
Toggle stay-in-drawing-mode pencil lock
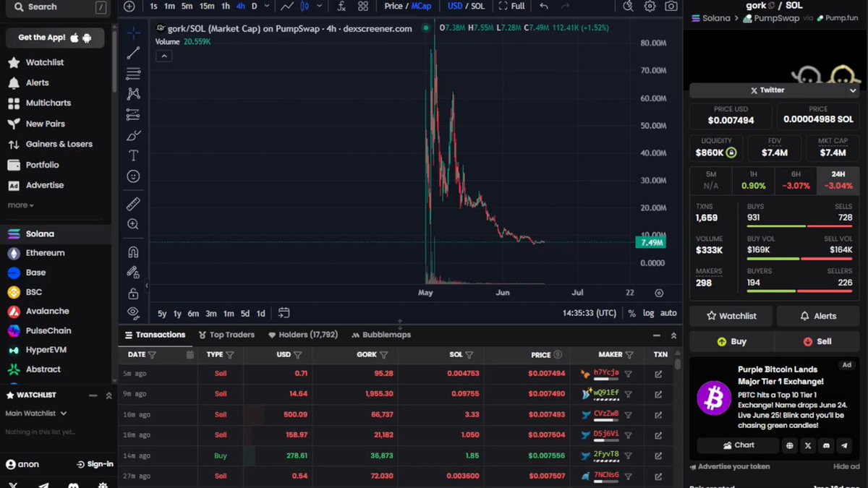click(x=133, y=273)
